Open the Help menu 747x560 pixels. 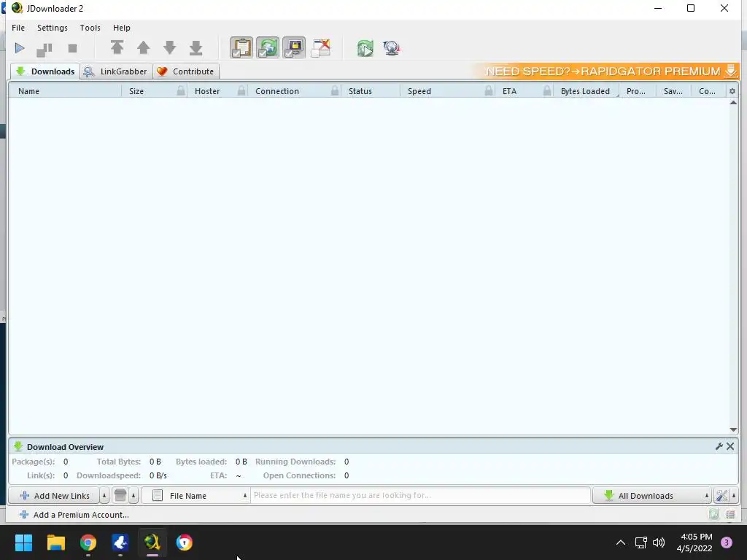point(122,28)
